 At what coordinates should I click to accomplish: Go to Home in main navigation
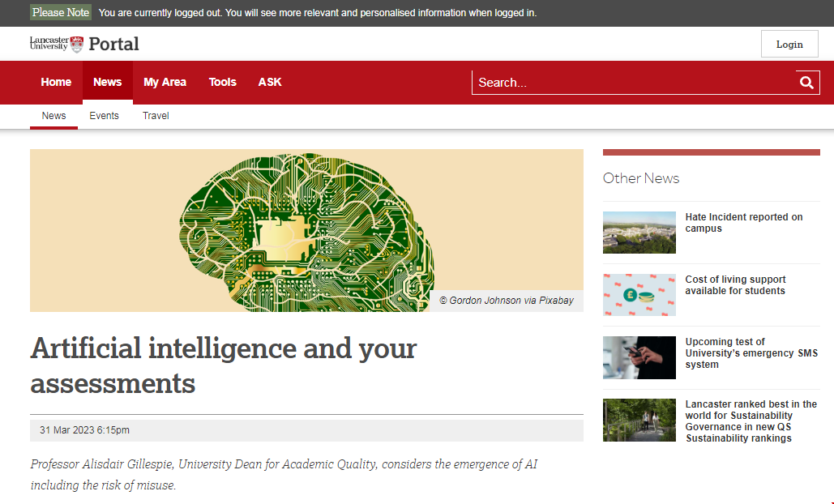click(56, 83)
